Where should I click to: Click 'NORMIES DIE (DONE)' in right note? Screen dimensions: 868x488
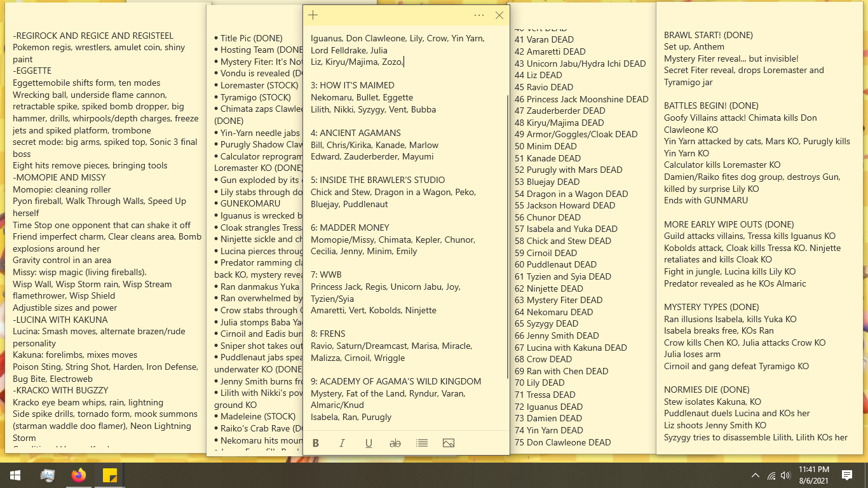click(x=705, y=390)
